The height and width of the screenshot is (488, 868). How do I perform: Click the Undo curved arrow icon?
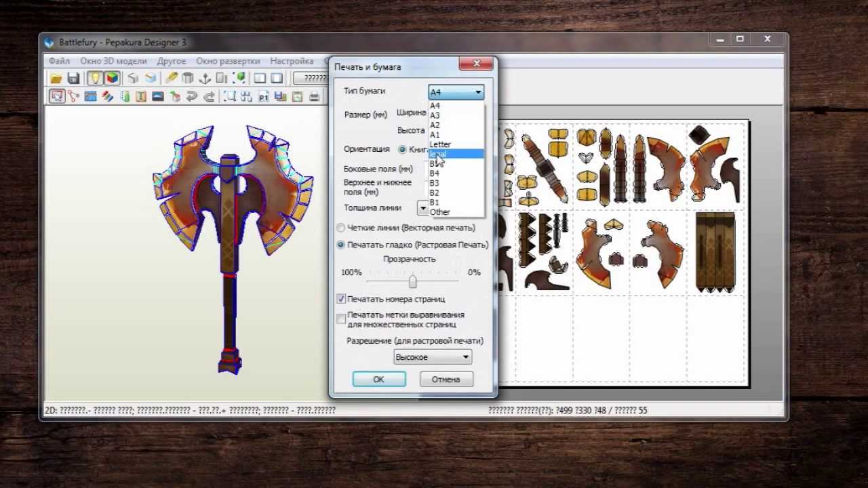[192, 96]
